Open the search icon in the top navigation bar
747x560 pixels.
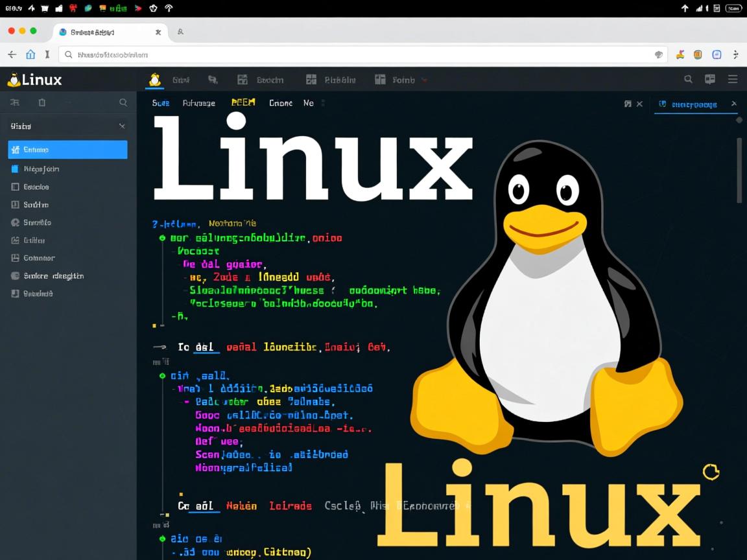(x=687, y=79)
